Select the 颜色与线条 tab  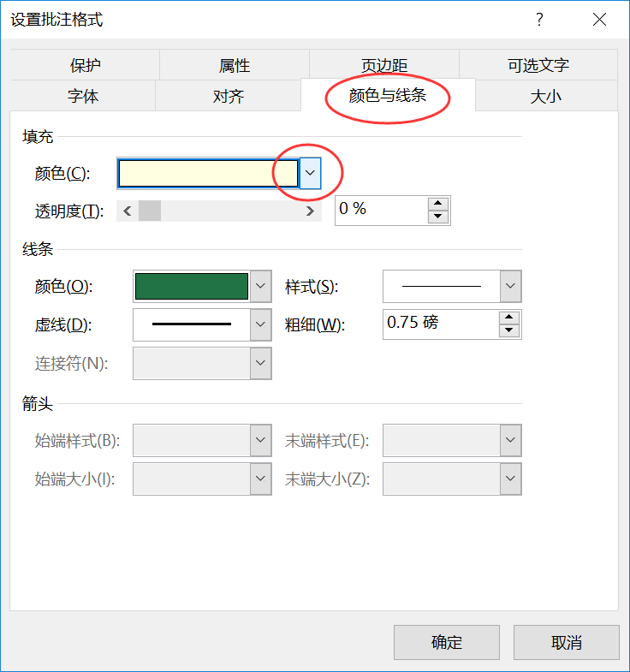388,95
